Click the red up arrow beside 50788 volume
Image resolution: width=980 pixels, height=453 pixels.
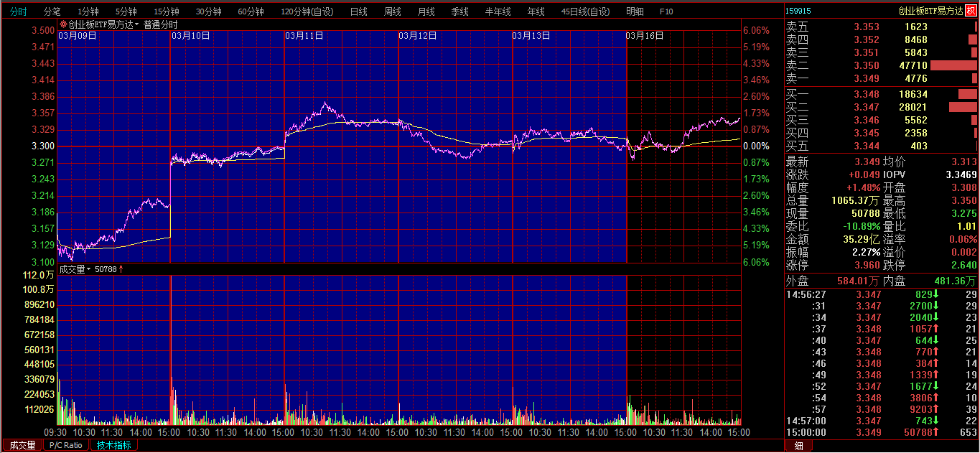click(x=121, y=269)
